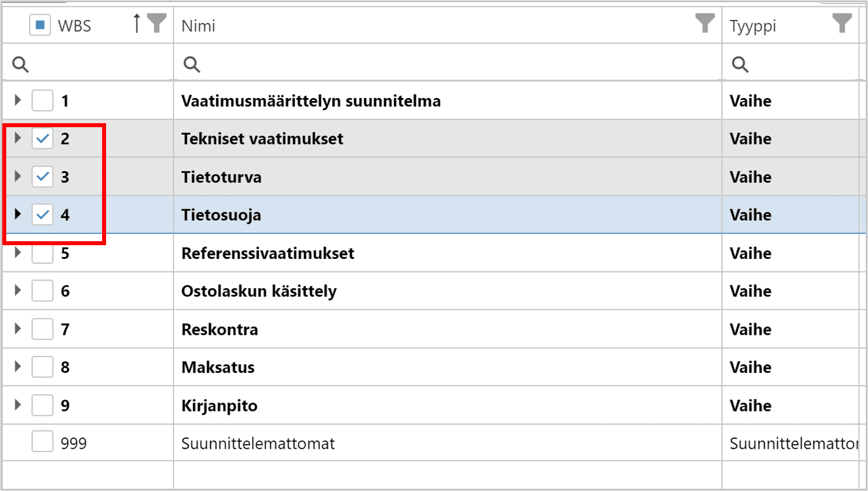868x491 pixels.
Task: Expand row 1 Vaatimusmäärittelyn suunnitelma
Action: (18, 100)
